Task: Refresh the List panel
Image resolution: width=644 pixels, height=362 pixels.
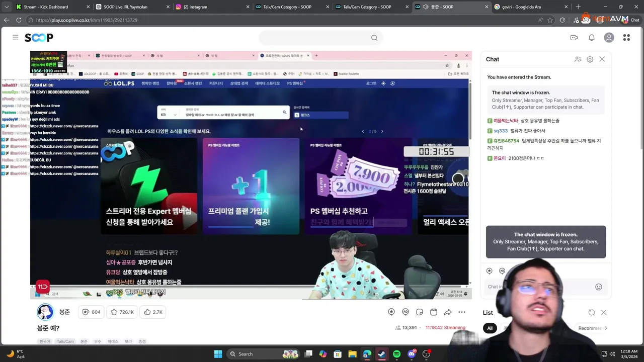Action: click(592, 313)
